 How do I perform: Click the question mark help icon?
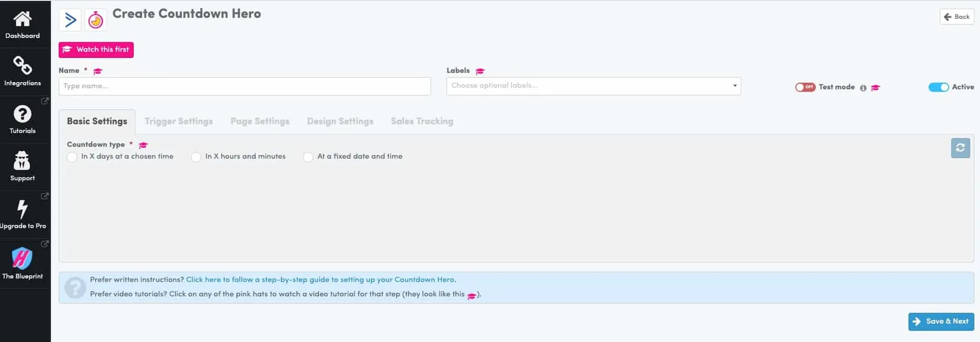point(75,287)
